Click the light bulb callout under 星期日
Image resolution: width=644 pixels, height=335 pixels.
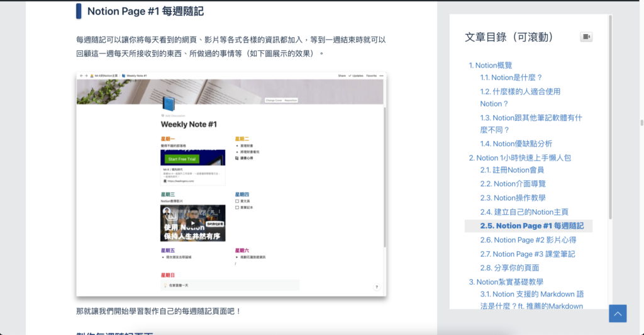(x=230, y=285)
